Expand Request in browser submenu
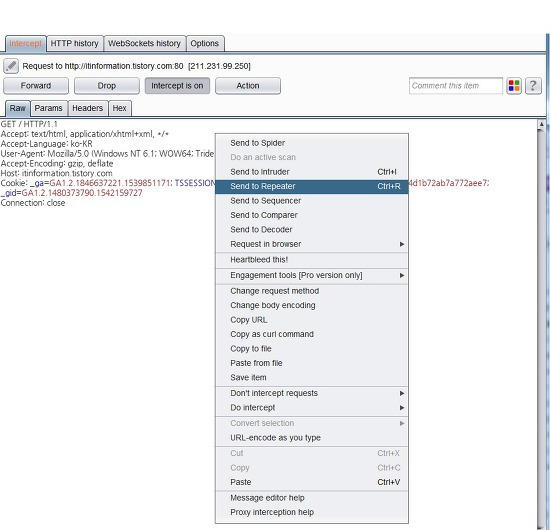Screen dimensions: 550x530 311,244
